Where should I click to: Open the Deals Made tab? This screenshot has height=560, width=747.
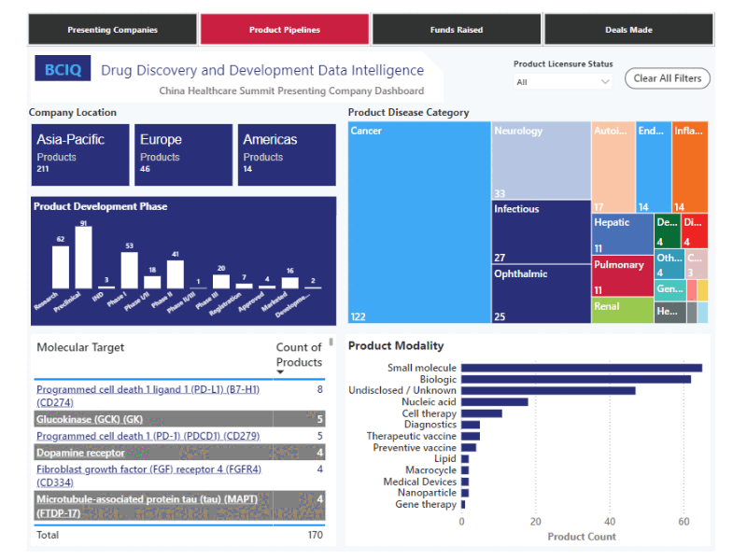click(628, 30)
